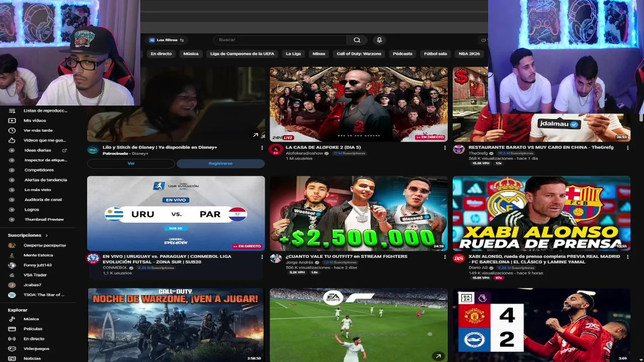Open CONMEBOL channel avatar
Image resolution: width=644 pixels, height=362 pixels.
point(93,258)
